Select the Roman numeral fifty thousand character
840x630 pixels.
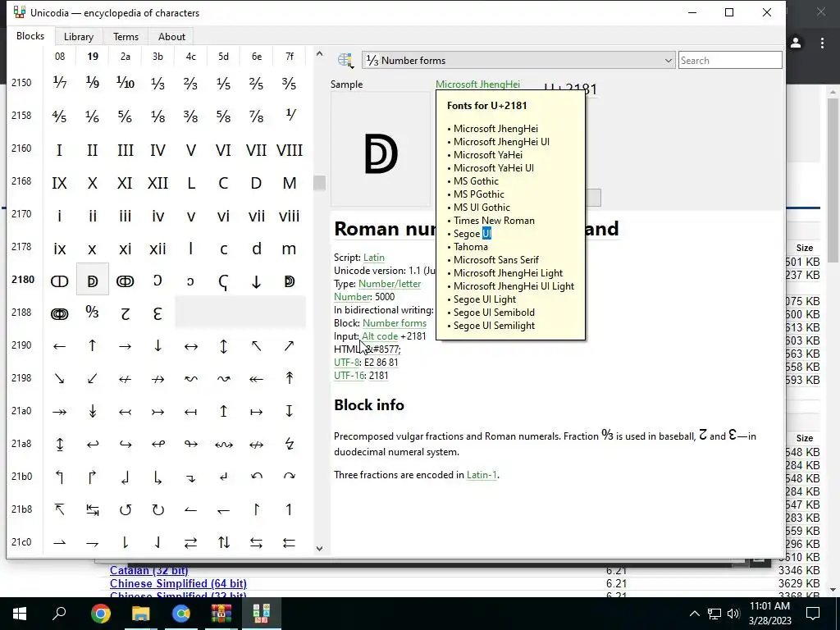pyautogui.click(x=290, y=281)
